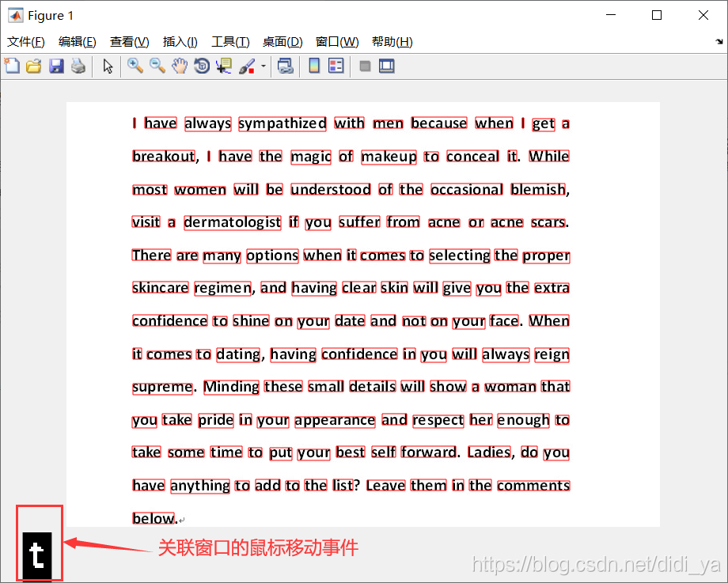Viewport: 728px width, 583px height.
Task: Click the word 'understood' in the image
Action: point(331,189)
